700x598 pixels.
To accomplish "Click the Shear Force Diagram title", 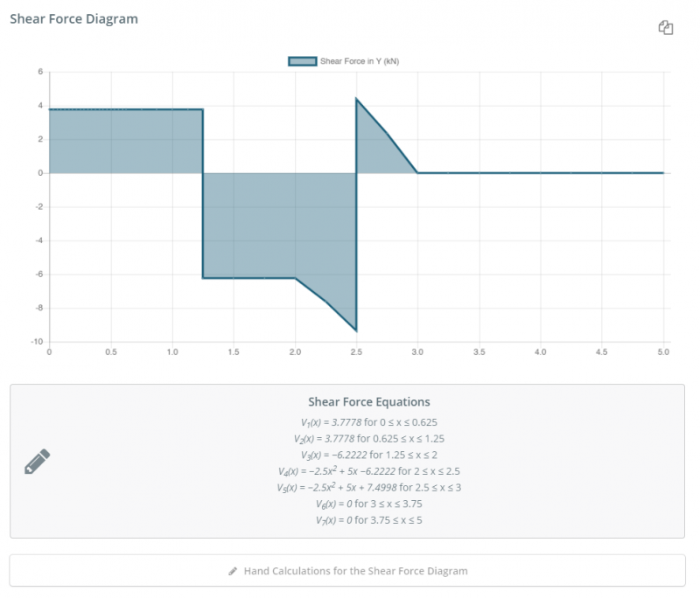I will point(73,18).
